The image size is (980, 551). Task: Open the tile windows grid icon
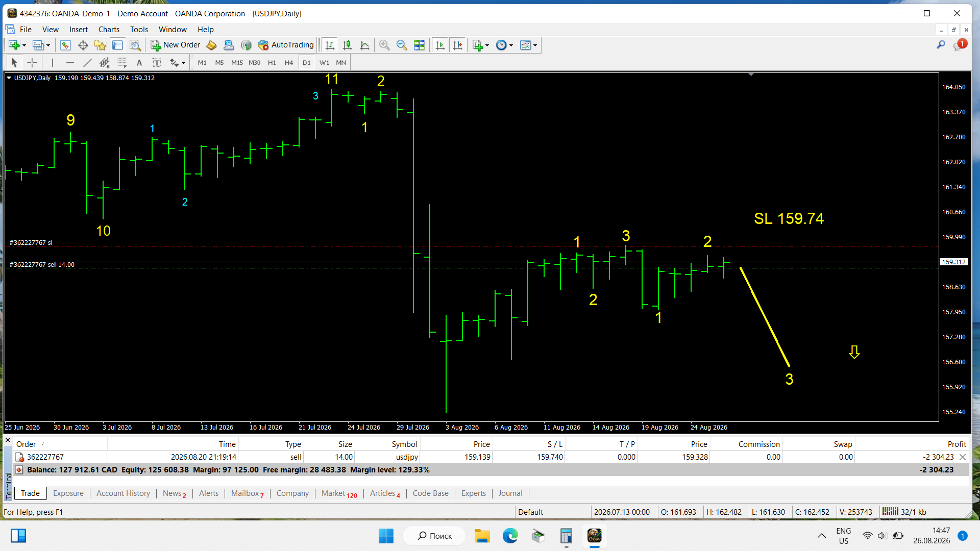pyautogui.click(x=419, y=45)
